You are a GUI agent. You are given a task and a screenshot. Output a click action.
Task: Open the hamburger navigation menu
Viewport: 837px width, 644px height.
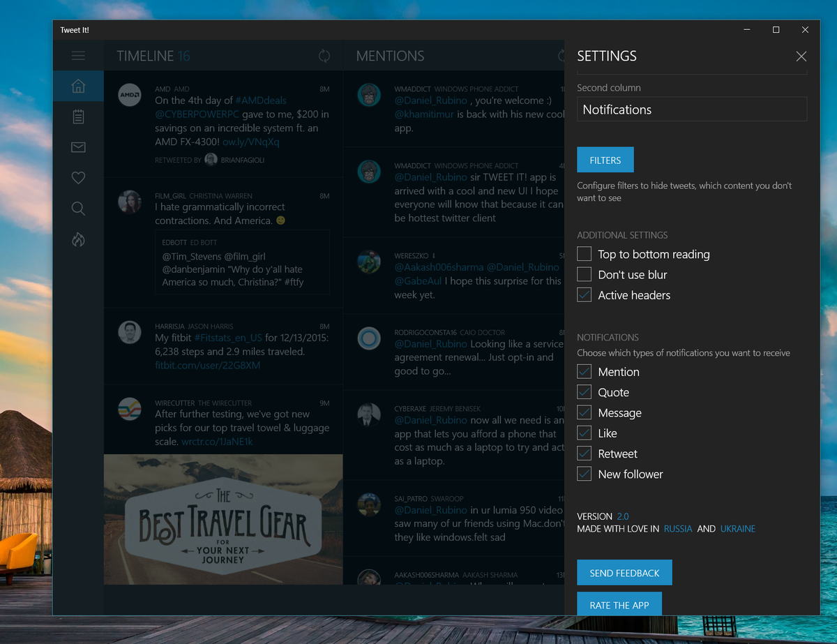(x=78, y=56)
